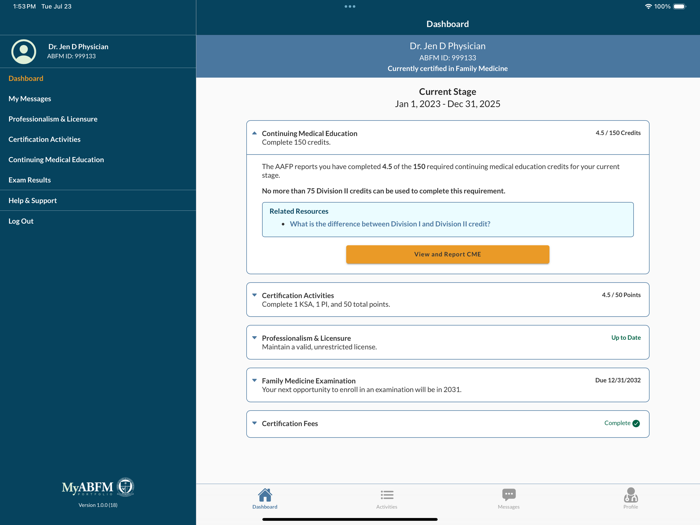
Task: Tap the Related Resources heading
Action: (x=299, y=211)
